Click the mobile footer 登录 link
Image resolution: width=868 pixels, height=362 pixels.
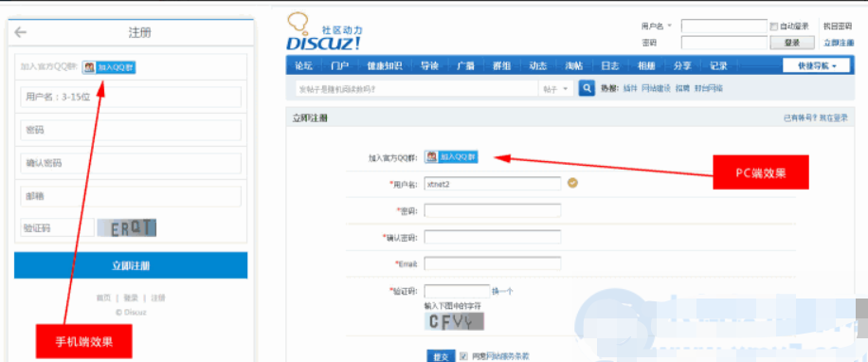pyautogui.click(x=131, y=298)
